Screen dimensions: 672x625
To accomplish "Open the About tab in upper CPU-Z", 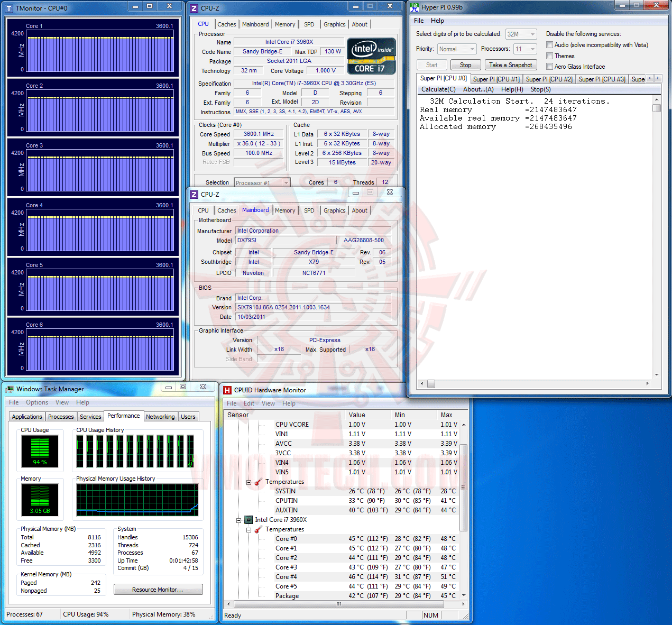I will (x=360, y=24).
